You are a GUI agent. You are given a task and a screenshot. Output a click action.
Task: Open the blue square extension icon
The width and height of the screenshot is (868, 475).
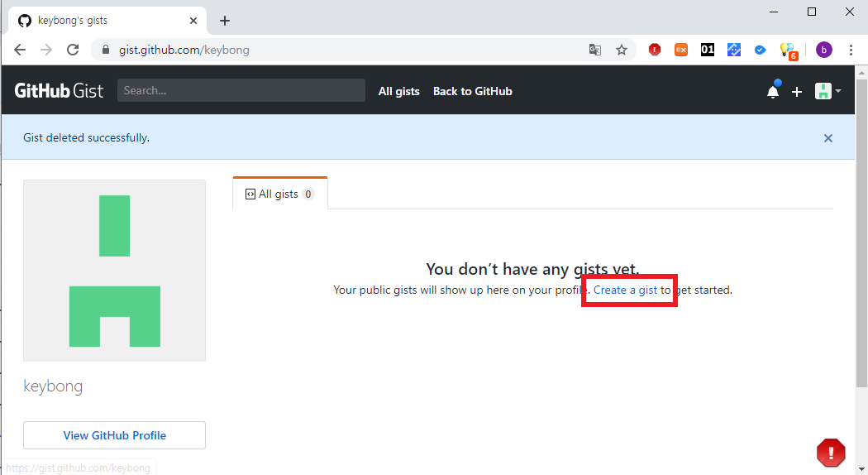point(734,50)
